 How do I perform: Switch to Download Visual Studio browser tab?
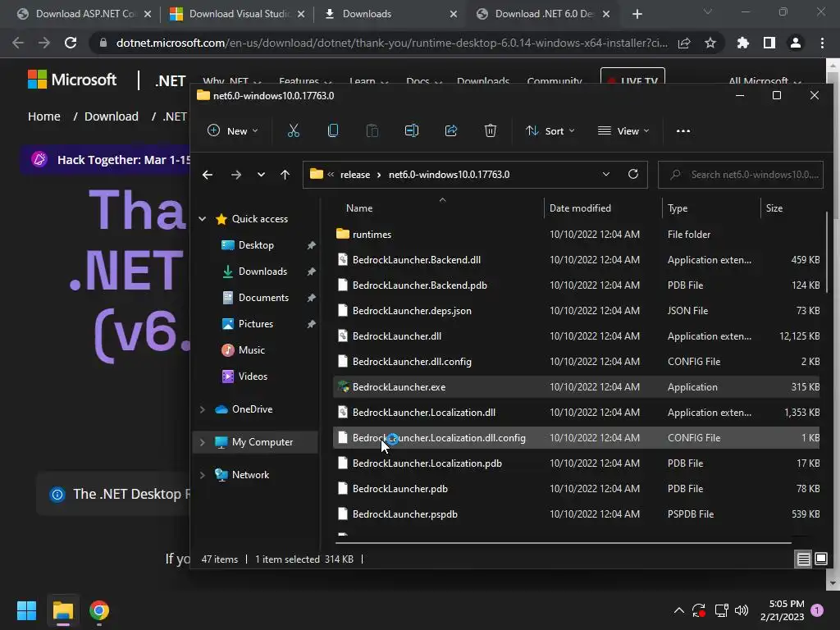235,14
